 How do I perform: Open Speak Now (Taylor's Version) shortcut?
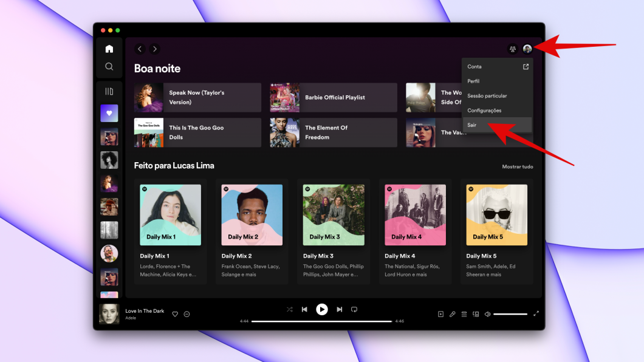pyautogui.click(x=197, y=97)
